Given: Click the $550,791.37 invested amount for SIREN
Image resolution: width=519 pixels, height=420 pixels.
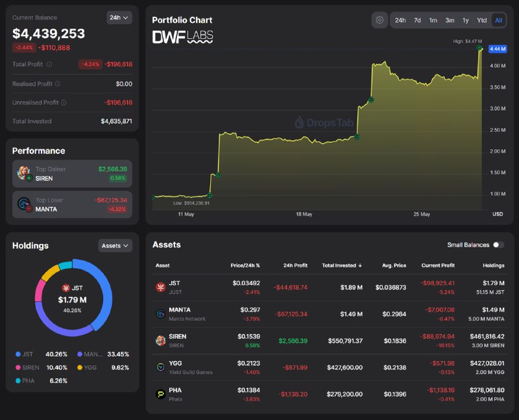Looking at the screenshot, I should 345,341.
